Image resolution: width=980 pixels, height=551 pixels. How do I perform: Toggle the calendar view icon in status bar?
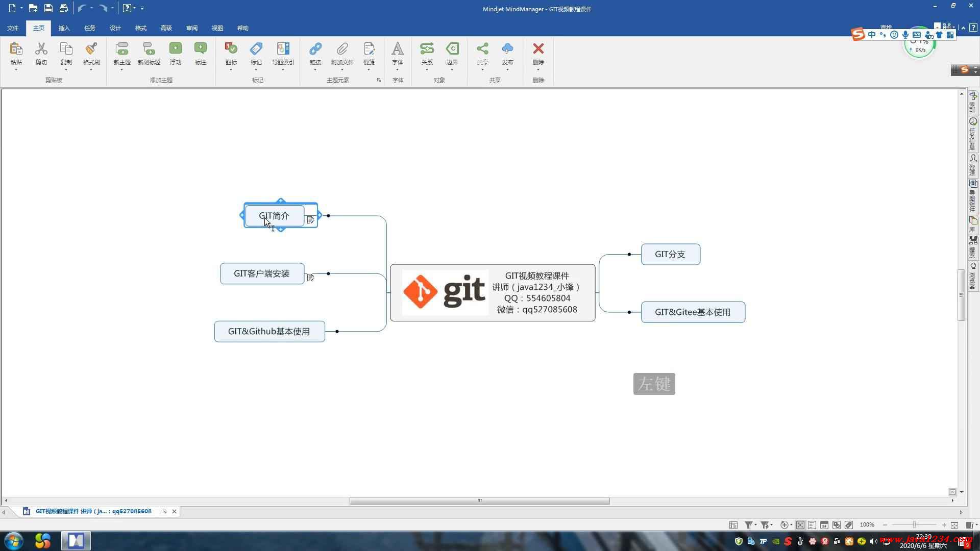[x=824, y=525]
